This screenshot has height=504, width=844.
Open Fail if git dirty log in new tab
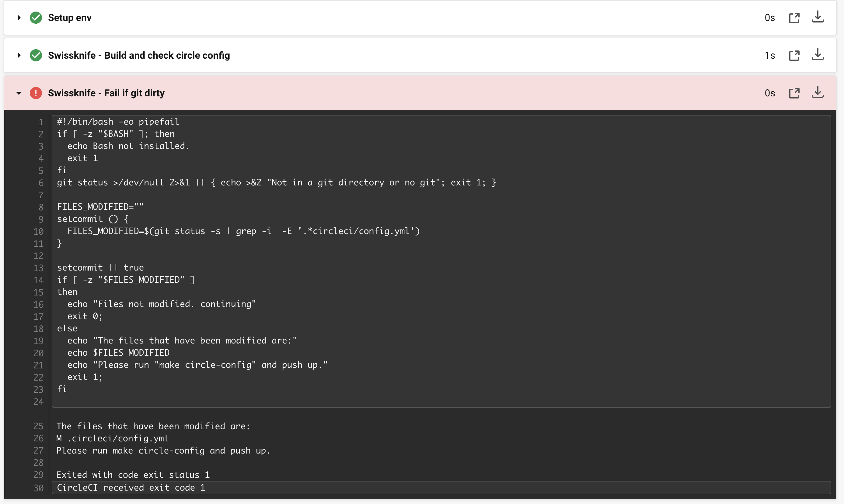(795, 93)
